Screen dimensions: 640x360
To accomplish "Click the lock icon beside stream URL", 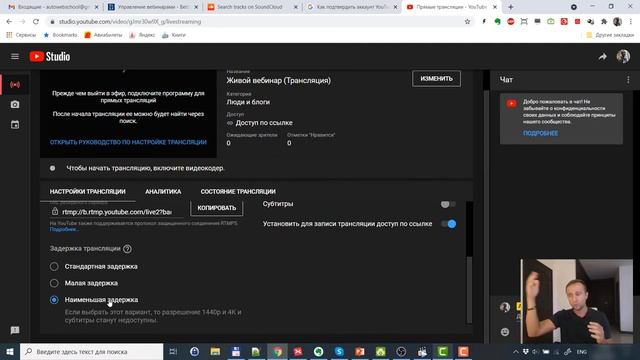I will pos(55,211).
